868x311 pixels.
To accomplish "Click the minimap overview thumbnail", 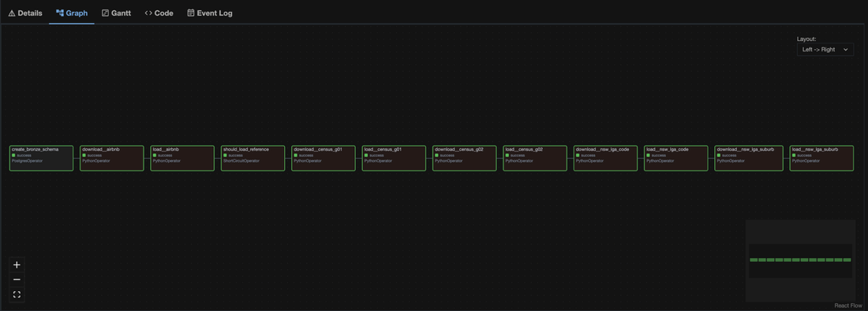I will 800,260.
